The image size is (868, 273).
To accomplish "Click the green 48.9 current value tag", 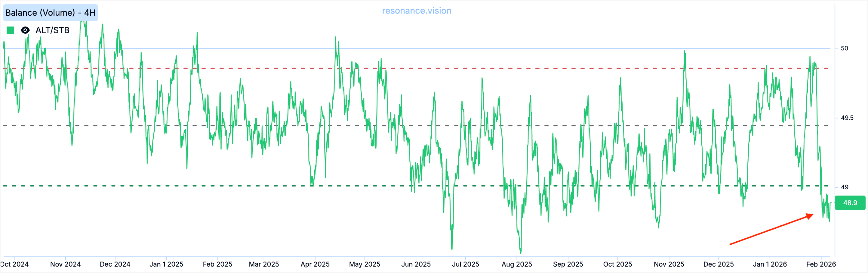I will click(x=850, y=203).
